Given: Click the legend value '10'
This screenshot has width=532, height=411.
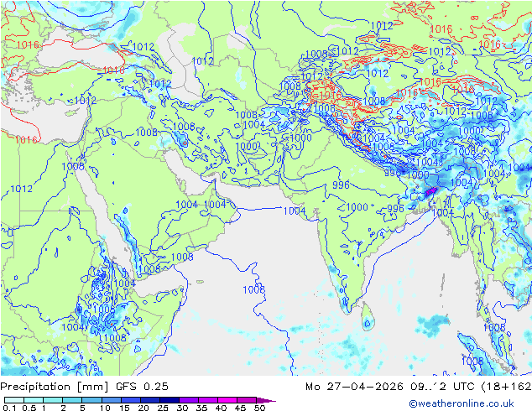Looking at the screenshot, I should (105, 408).
